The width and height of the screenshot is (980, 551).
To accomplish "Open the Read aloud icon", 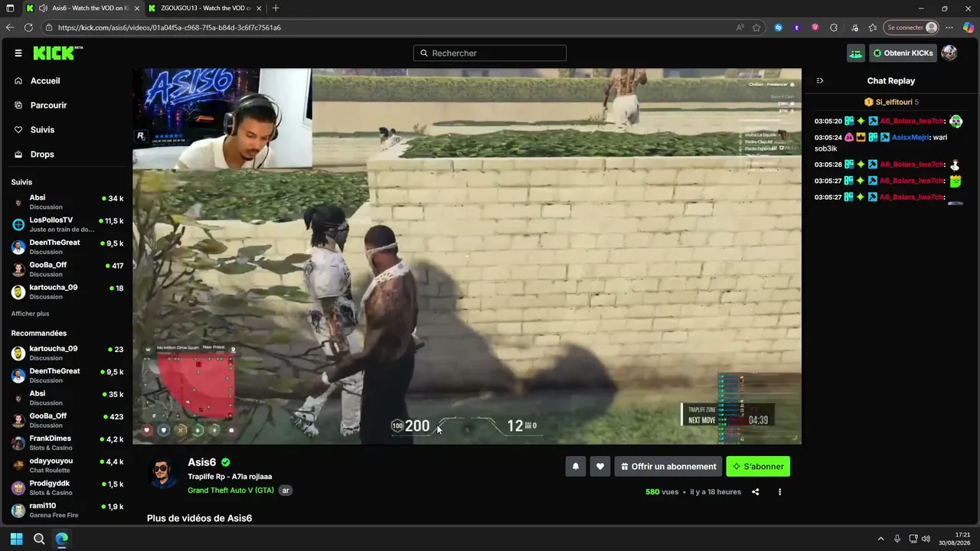I will 740,28.
